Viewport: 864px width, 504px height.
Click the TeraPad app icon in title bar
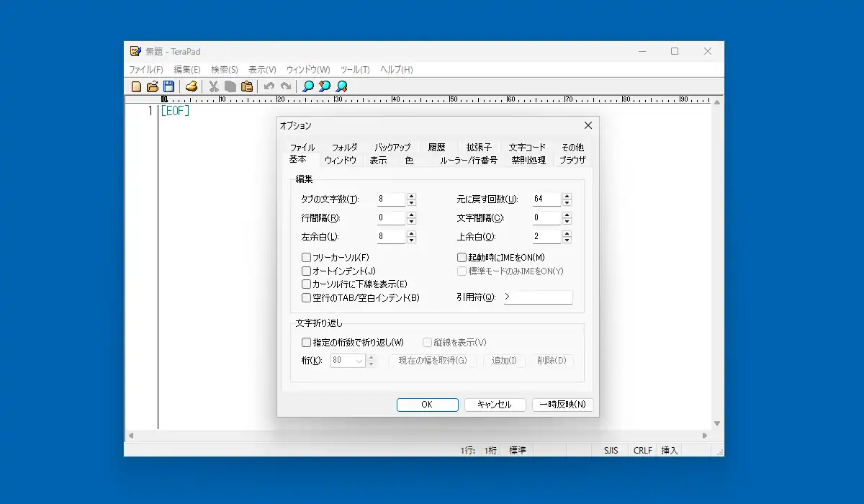[x=135, y=51]
